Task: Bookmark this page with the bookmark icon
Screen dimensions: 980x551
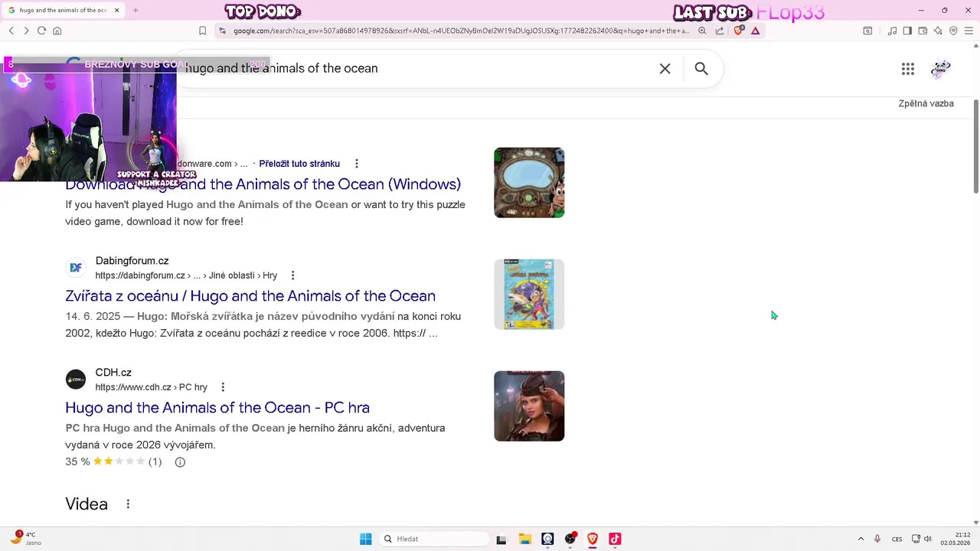Action: 202,31
